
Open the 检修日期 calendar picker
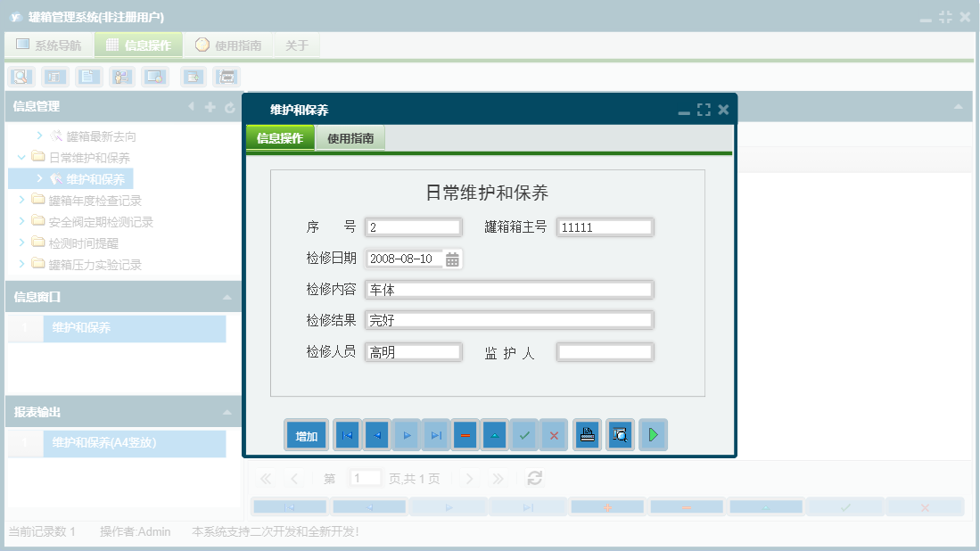(453, 259)
